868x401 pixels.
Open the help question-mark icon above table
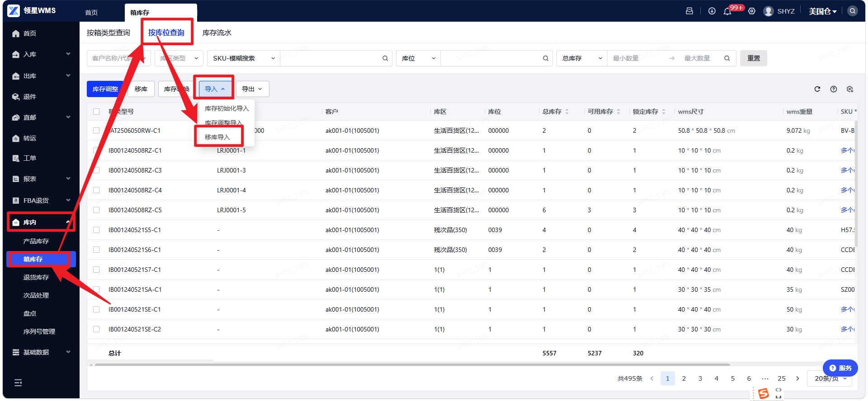click(834, 89)
